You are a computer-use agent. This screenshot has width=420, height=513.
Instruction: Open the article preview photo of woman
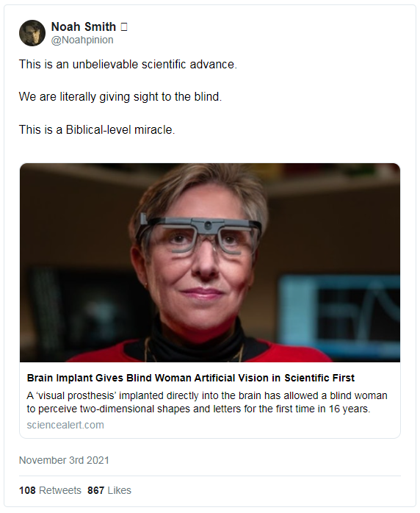210,262
